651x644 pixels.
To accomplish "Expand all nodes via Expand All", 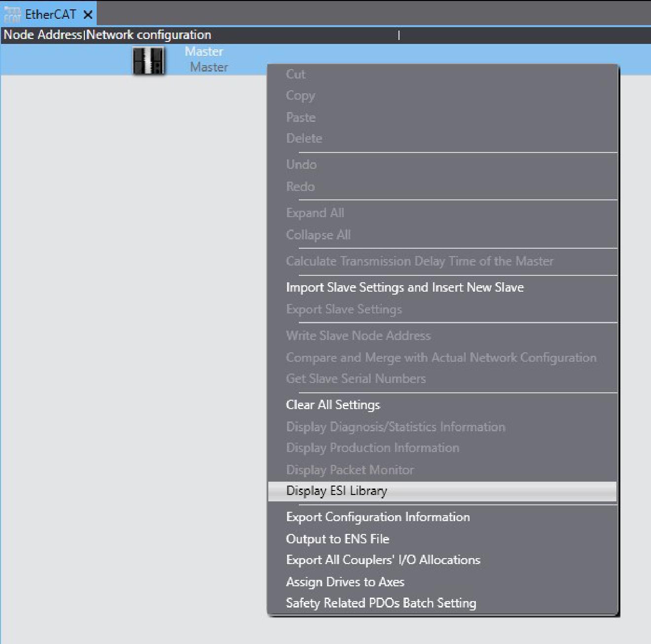I will click(315, 213).
